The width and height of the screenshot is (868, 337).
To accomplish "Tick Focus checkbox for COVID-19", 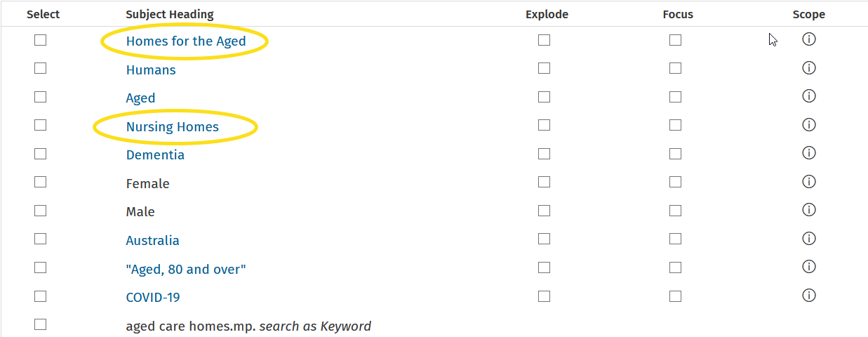I will (x=675, y=296).
